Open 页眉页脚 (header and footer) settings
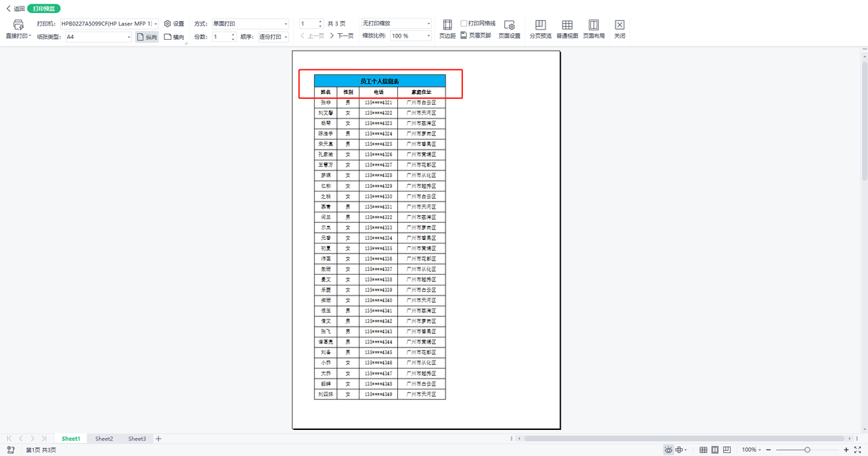The height and width of the screenshot is (456, 868). pos(475,35)
